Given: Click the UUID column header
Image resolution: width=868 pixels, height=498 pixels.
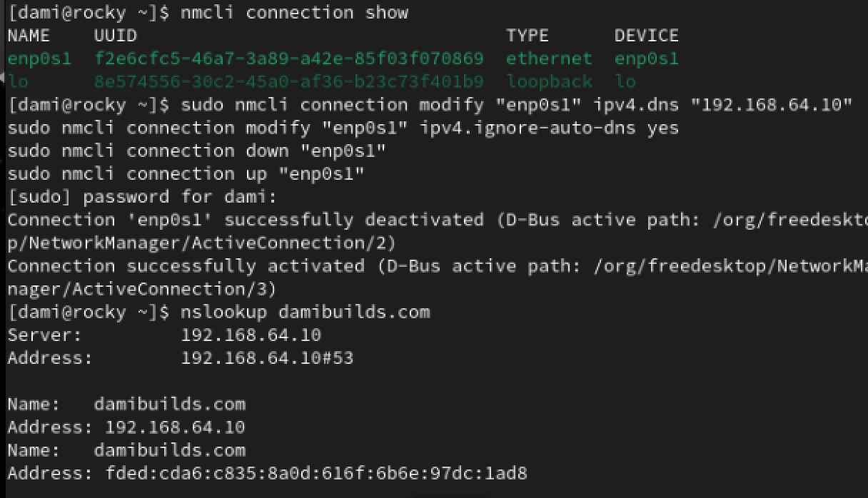Looking at the screenshot, I should pos(115,36).
